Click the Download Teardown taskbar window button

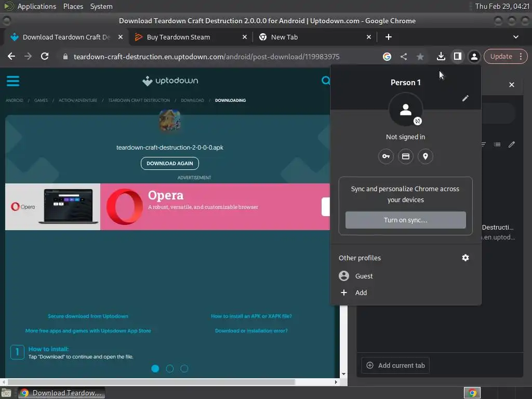click(61, 393)
